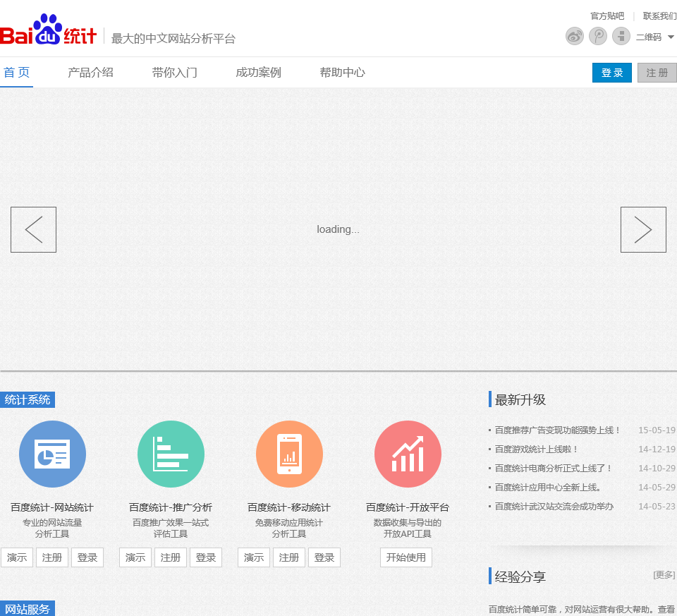The image size is (677, 616).
Task: Click the 百度统计-推广分析 title
Action: click(171, 507)
